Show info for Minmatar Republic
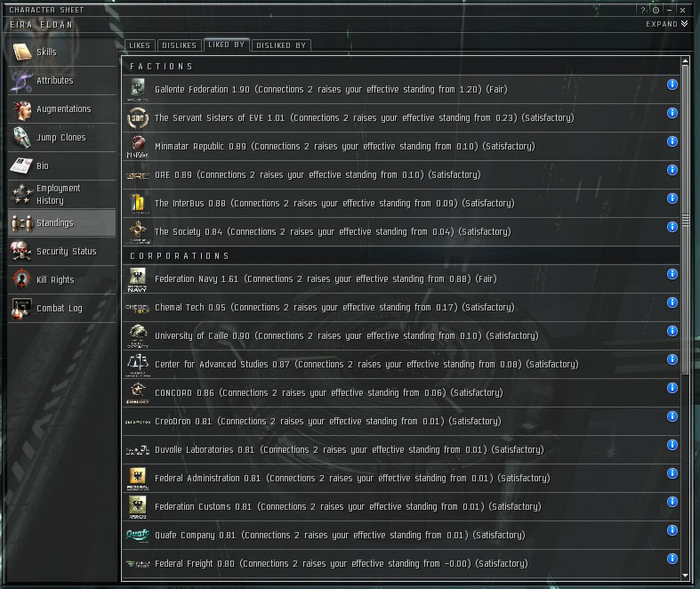 [672, 141]
